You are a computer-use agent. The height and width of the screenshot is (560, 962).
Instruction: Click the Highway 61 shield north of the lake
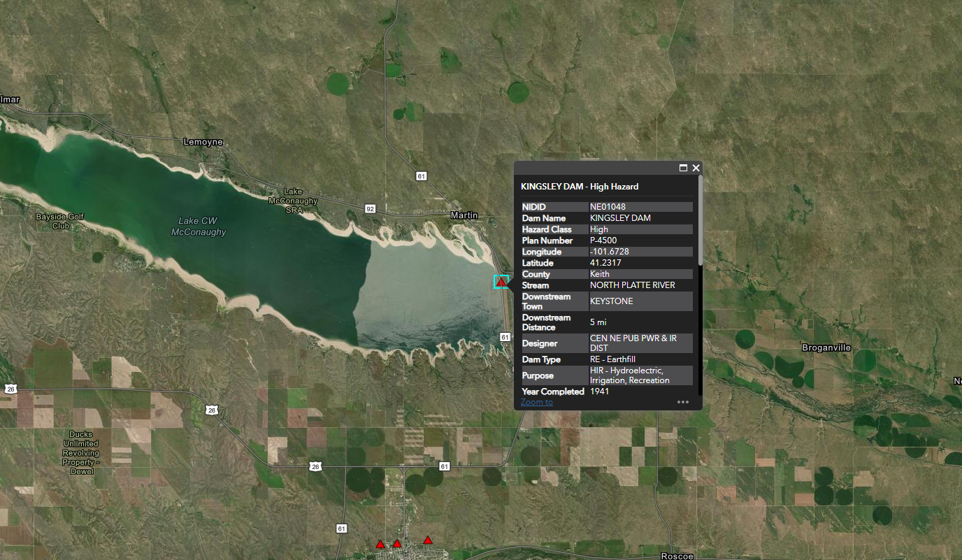click(x=420, y=175)
